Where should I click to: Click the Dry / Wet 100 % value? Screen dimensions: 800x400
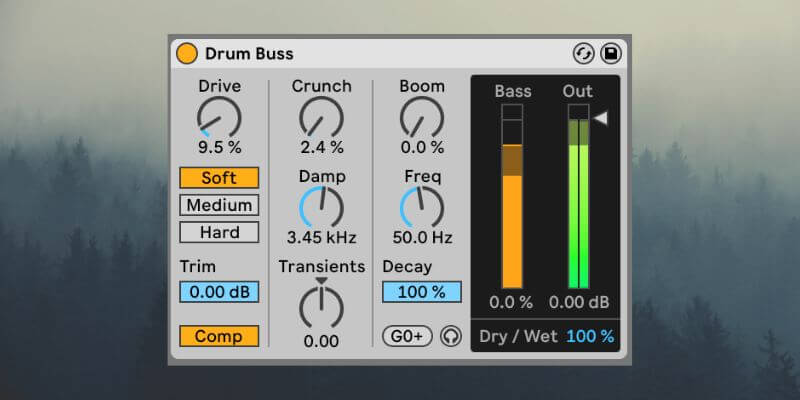[x=590, y=336]
